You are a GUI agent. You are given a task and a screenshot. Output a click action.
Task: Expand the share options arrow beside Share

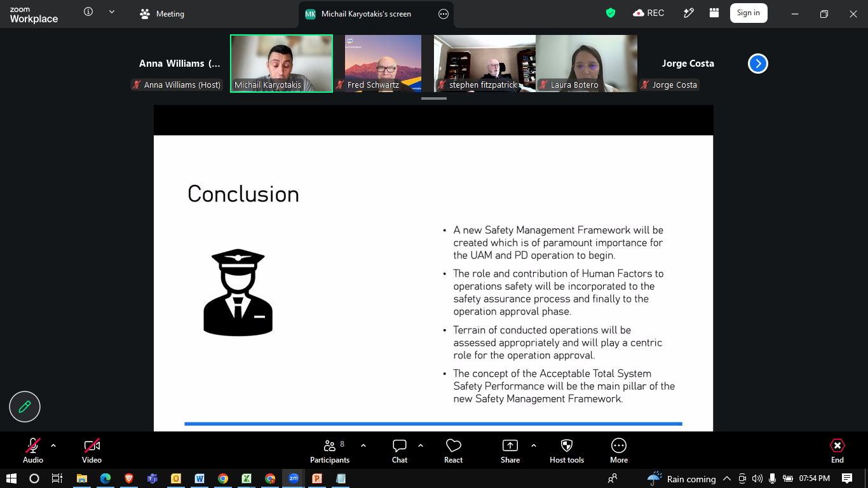[x=534, y=445]
